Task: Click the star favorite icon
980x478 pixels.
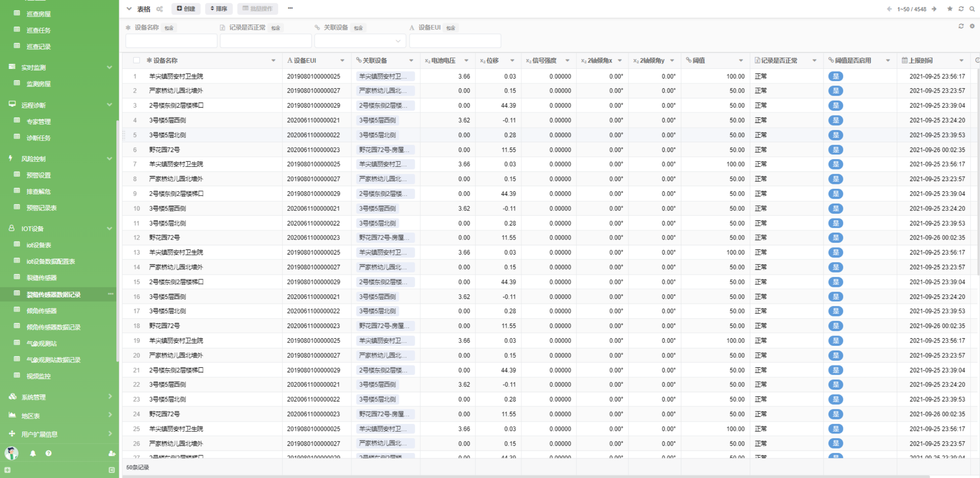Action: point(950,9)
